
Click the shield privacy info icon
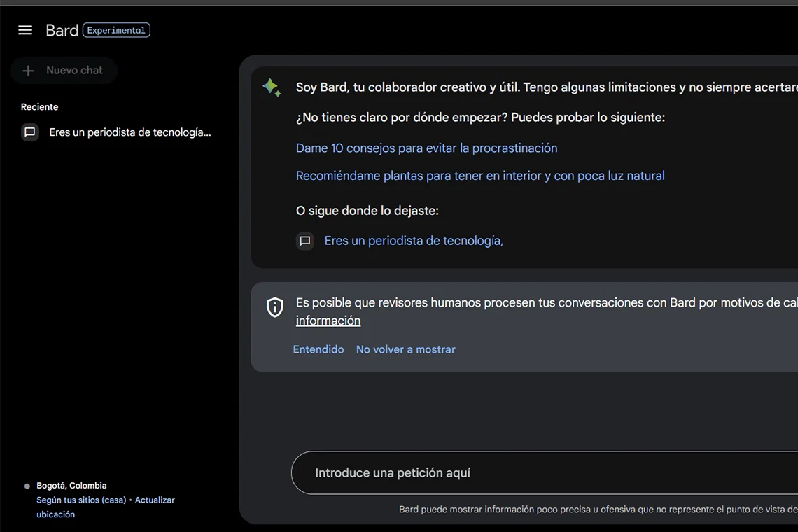(x=275, y=307)
